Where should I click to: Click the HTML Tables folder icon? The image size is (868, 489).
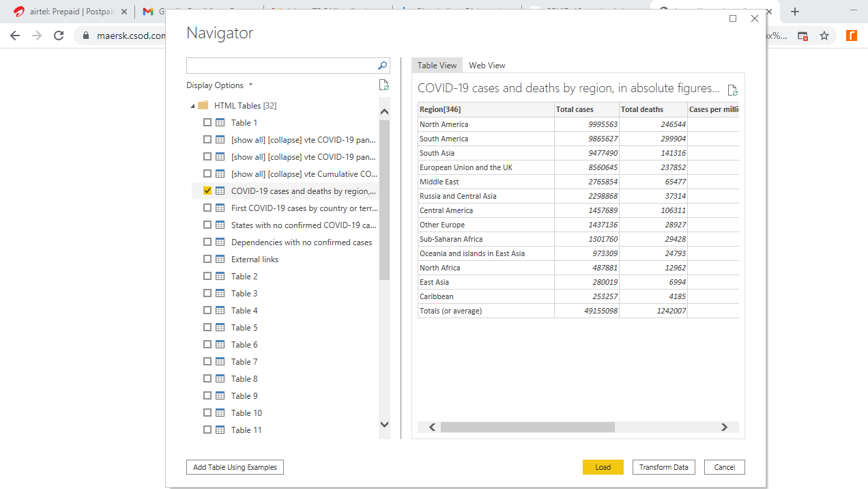pos(203,105)
